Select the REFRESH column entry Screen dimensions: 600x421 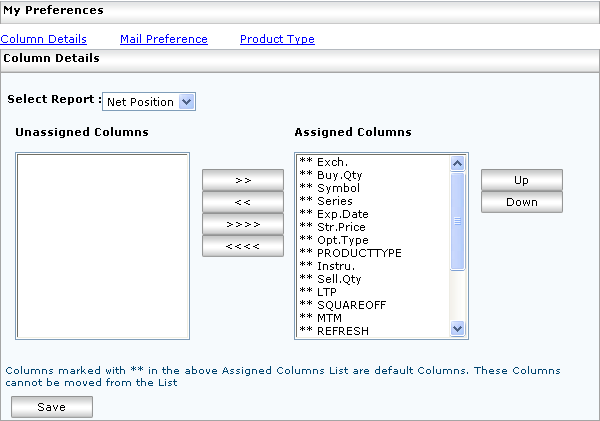tap(342, 331)
